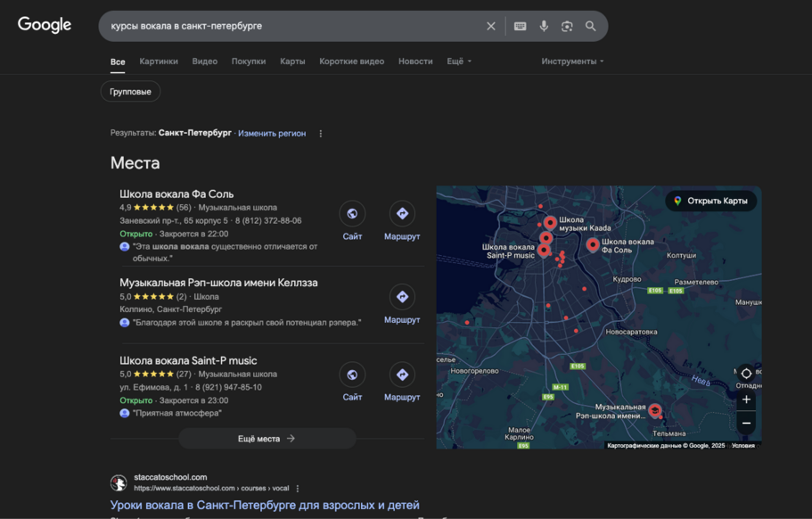Go to the Новости tab
The width and height of the screenshot is (812, 519).
point(415,62)
